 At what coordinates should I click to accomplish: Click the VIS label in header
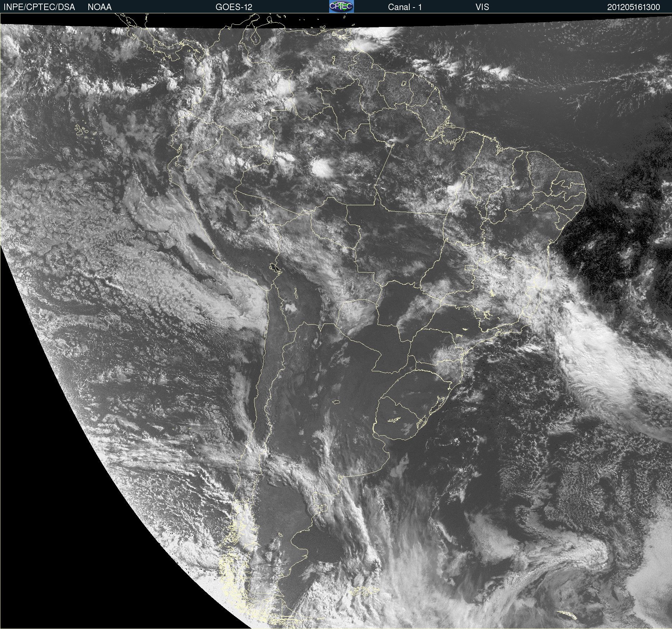click(x=482, y=7)
